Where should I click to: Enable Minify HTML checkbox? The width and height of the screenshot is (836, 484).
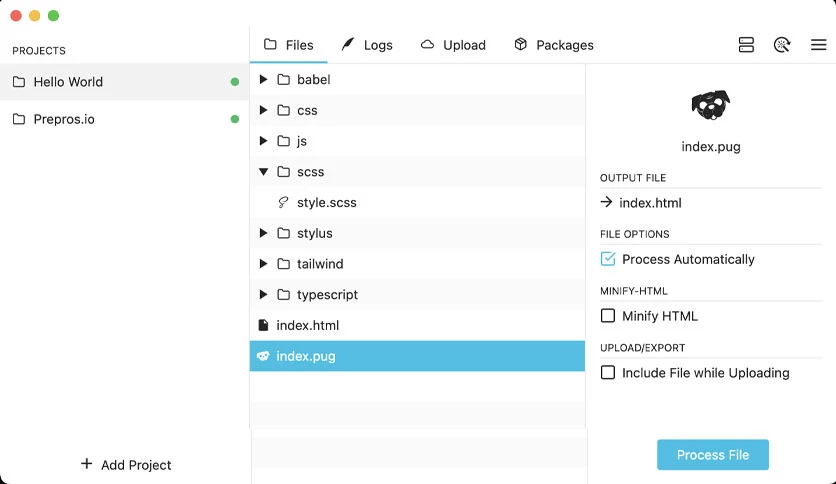coord(608,316)
